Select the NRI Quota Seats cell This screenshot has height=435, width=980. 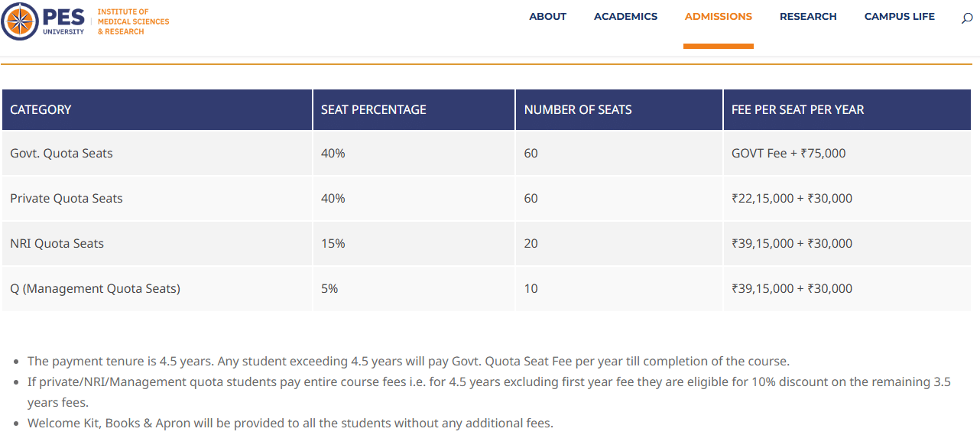click(x=57, y=244)
